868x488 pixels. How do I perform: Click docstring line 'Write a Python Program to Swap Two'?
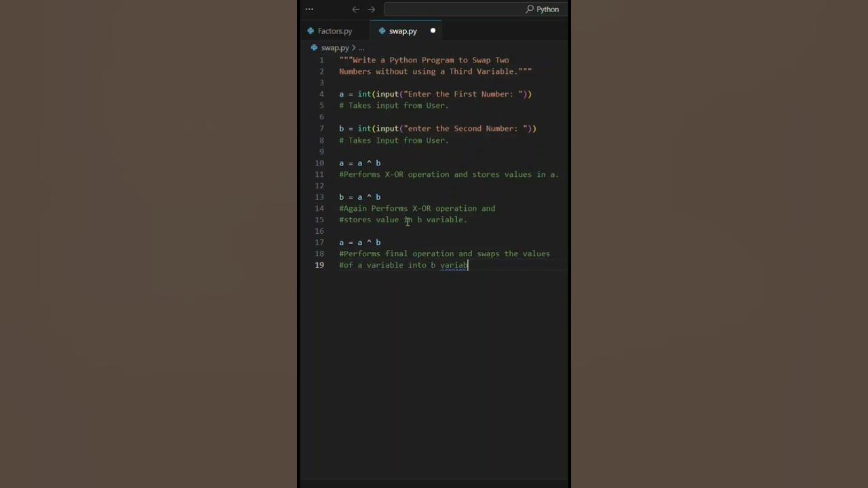point(424,60)
